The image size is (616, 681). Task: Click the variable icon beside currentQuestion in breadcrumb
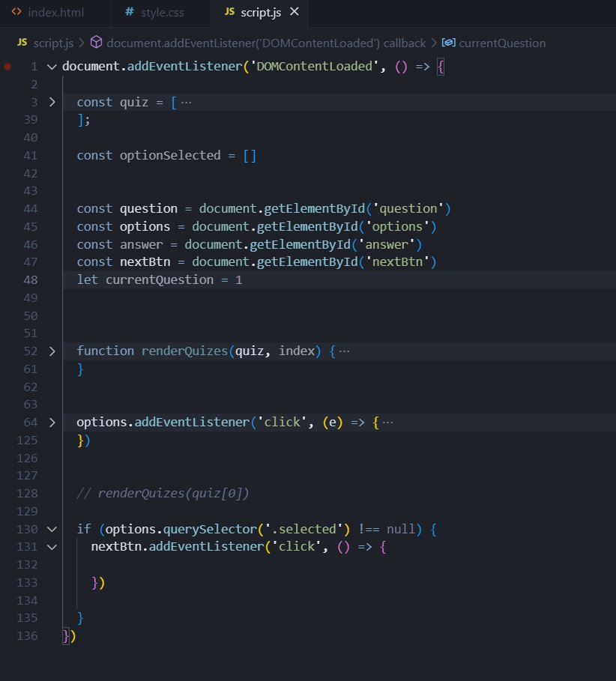(x=447, y=43)
